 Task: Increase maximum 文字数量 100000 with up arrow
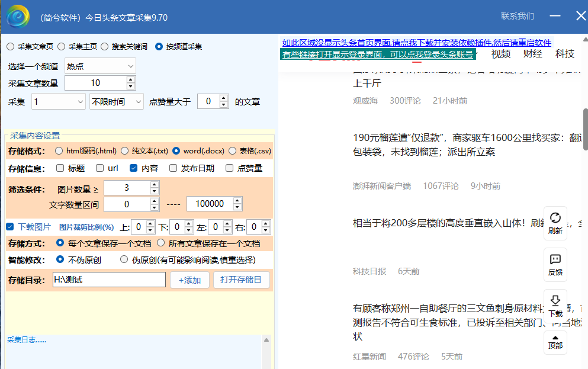pos(237,201)
